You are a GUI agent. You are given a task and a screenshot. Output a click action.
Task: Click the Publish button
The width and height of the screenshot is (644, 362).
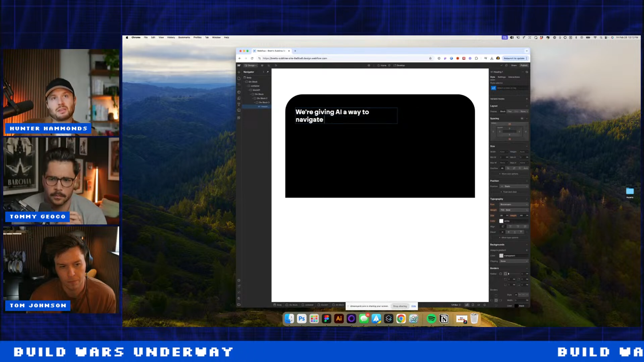click(524, 65)
